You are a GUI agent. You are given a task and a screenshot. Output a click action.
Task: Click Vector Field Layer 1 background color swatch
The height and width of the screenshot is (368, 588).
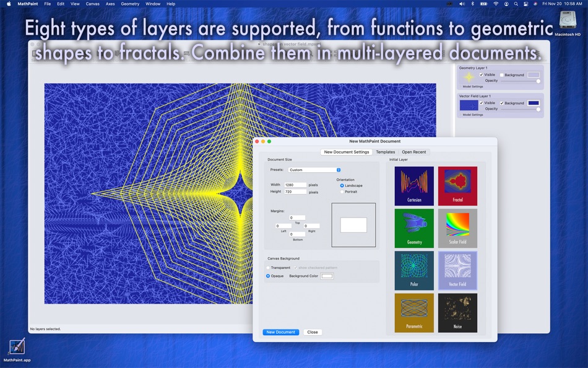(534, 103)
